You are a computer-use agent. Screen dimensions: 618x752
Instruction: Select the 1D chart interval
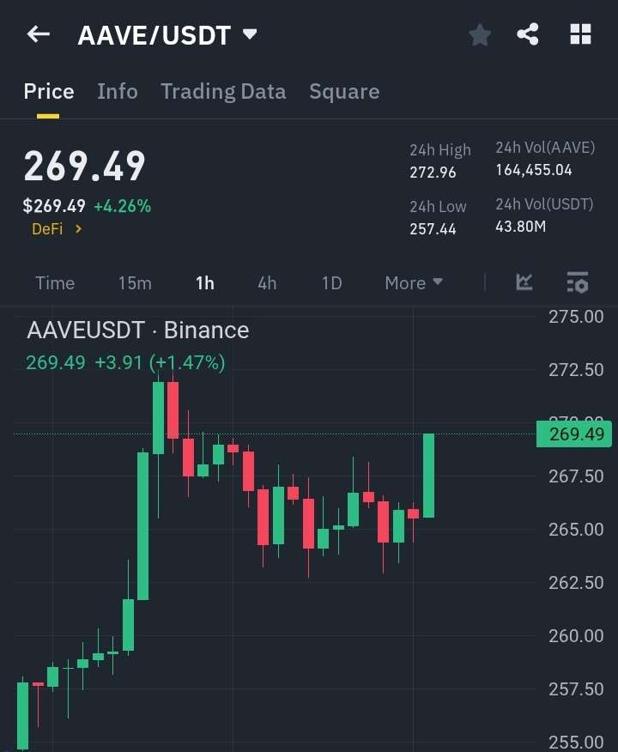(332, 283)
